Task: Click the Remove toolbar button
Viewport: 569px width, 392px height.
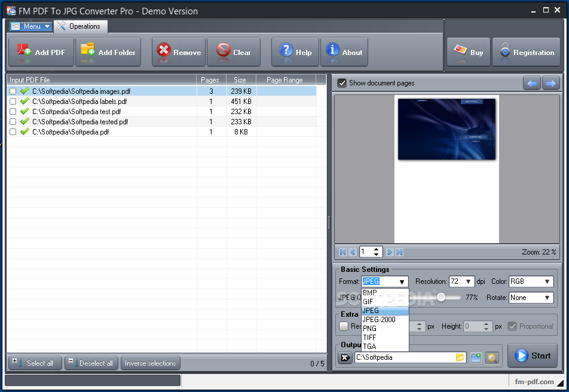Action: point(179,52)
